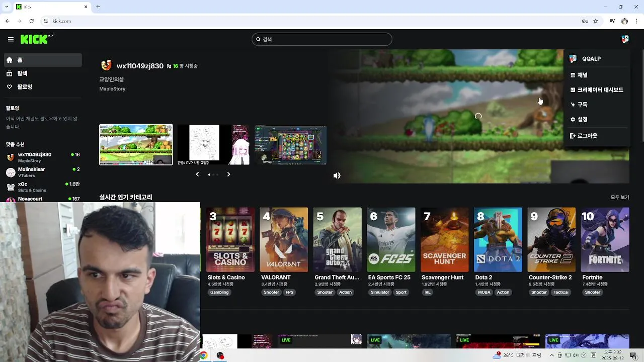
Task: Mute the featured stream volume icon
Action: (337, 175)
